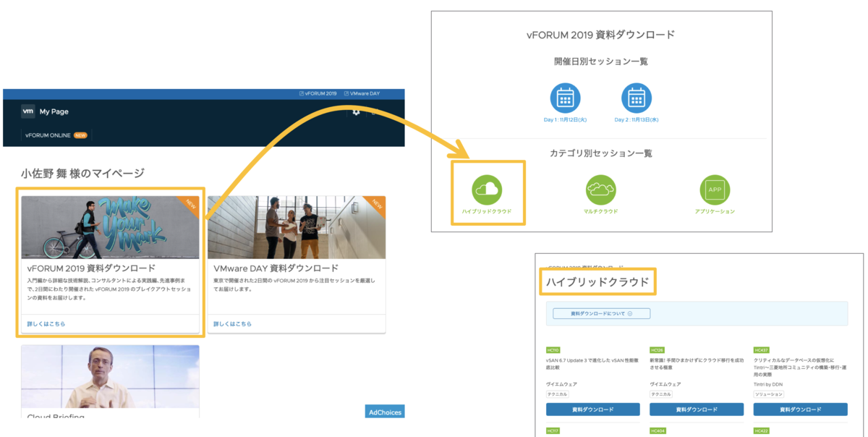Click the VMware vm logo in header
The height and width of the screenshot is (437, 868).
[28, 111]
